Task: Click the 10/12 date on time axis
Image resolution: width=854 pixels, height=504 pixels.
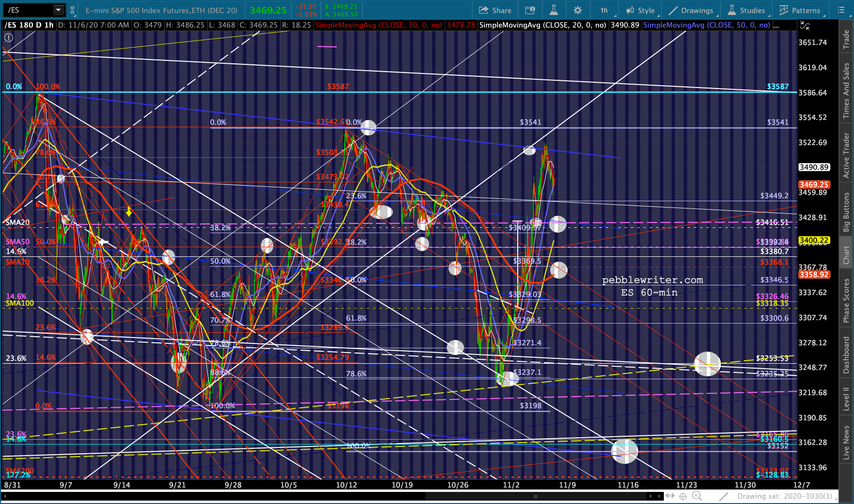Action: [x=346, y=485]
